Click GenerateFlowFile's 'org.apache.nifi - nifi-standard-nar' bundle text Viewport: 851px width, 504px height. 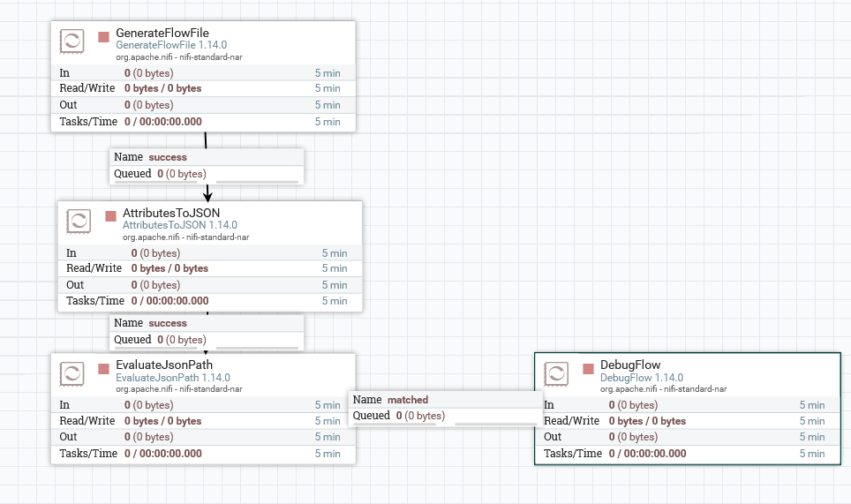pyautogui.click(x=179, y=57)
